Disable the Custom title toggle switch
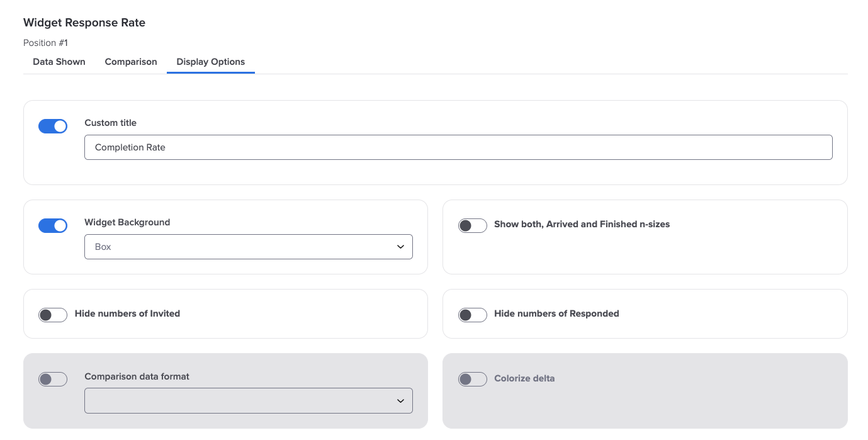The image size is (868, 440). [x=53, y=127]
